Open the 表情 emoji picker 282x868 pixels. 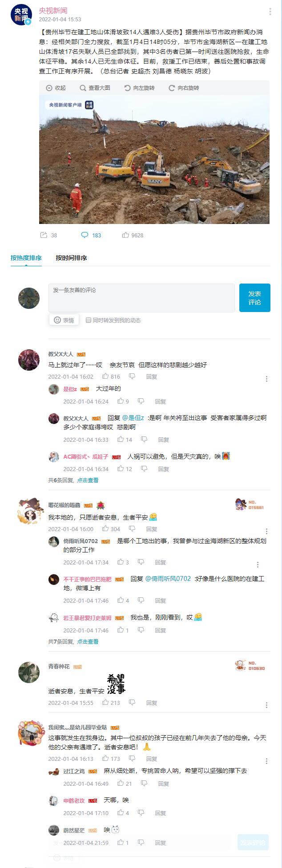tap(64, 320)
